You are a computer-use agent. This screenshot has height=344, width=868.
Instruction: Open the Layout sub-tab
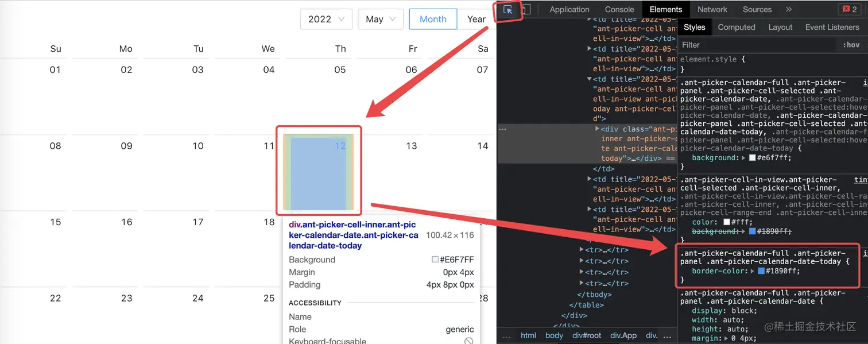point(780,27)
